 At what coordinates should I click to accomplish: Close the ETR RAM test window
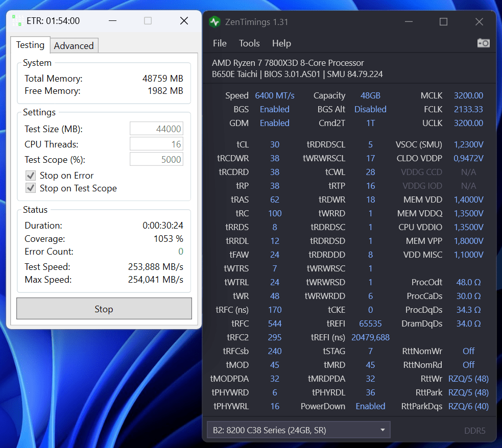coord(184,21)
